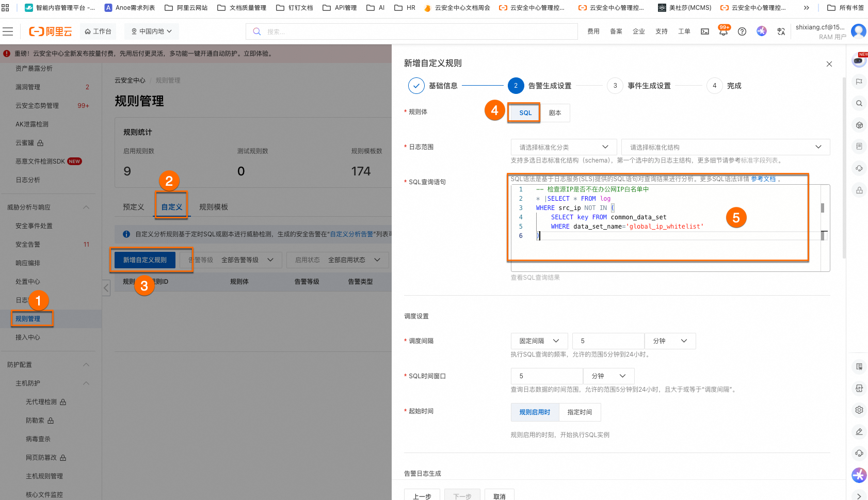
Task: Open the 固定间隔 schedule type dropdown
Action: pos(539,341)
